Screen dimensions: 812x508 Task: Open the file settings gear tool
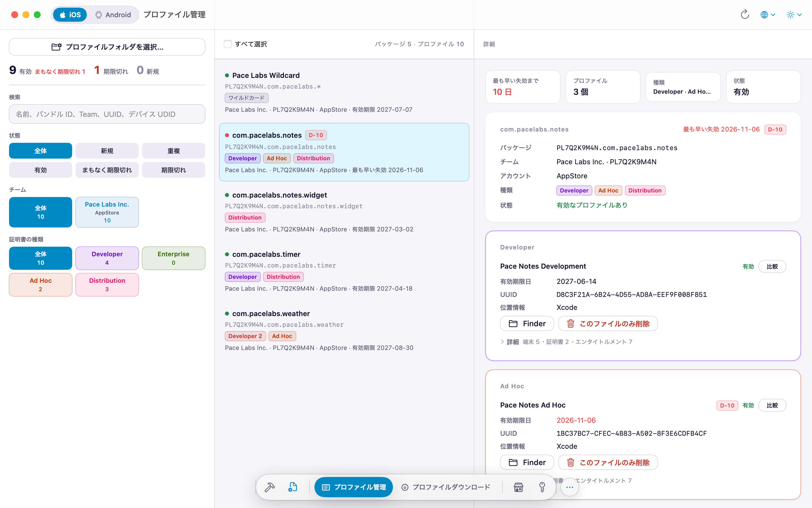293,487
